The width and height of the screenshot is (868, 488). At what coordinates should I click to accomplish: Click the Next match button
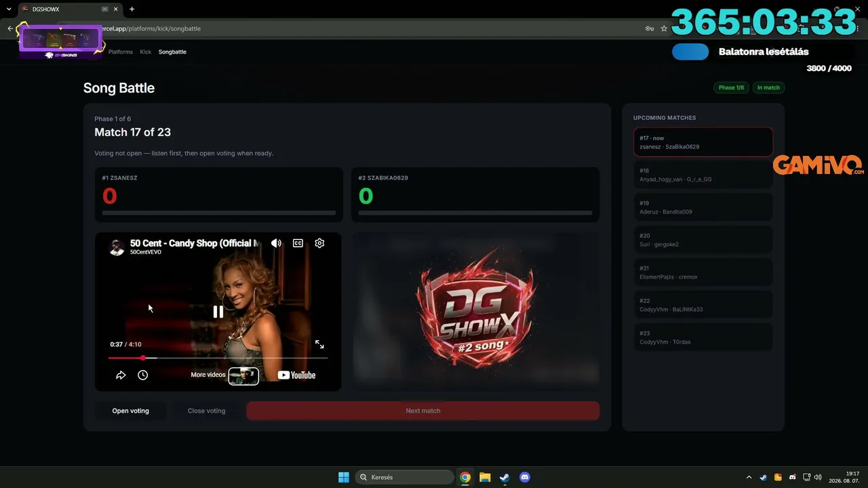[x=423, y=411]
